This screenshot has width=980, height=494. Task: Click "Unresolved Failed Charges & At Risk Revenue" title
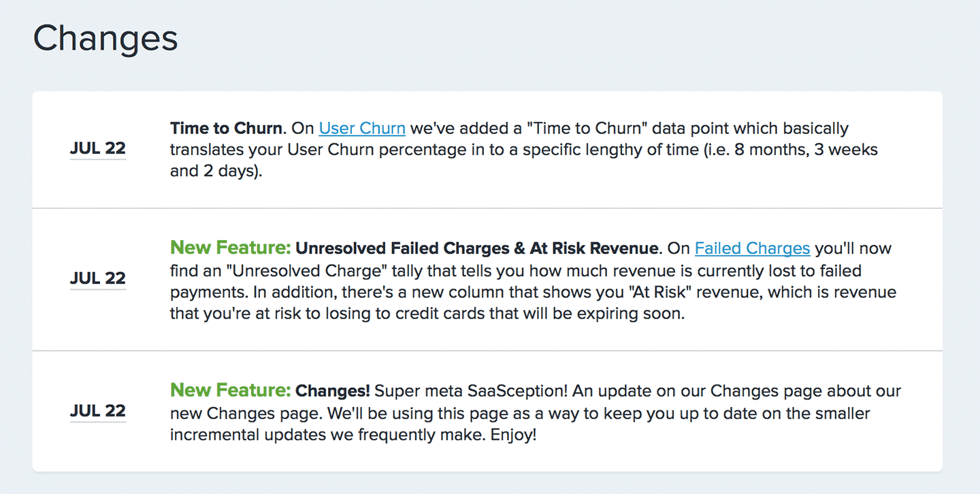(477, 248)
